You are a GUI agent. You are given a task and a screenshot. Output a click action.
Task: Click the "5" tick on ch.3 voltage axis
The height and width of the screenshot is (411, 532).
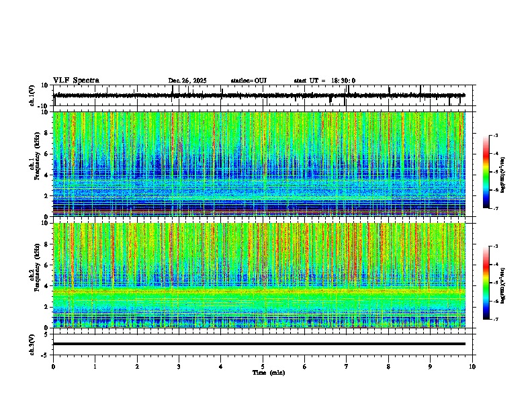(46, 334)
